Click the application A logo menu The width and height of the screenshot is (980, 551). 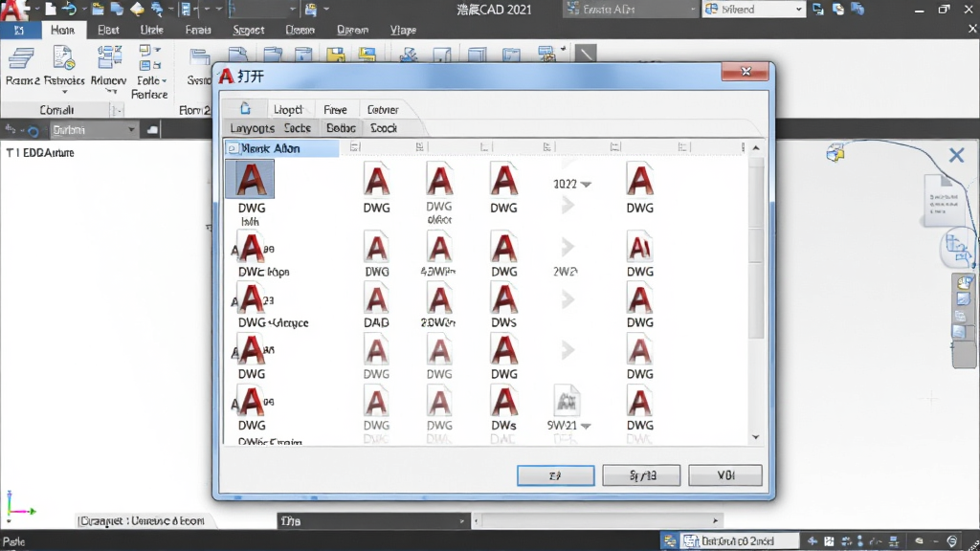click(x=13, y=10)
